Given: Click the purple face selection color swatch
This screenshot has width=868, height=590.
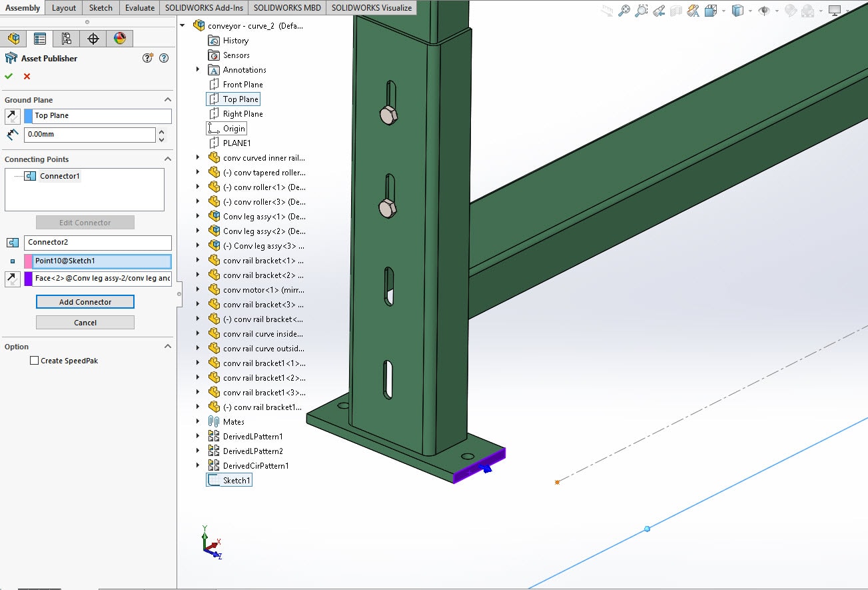Looking at the screenshot, I should 29,279.
